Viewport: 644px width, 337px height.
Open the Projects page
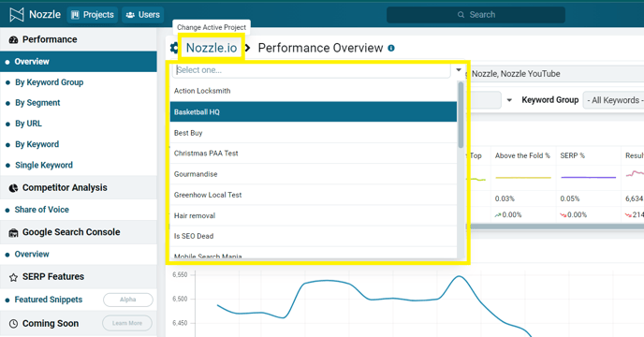click(x=93, y=15)
